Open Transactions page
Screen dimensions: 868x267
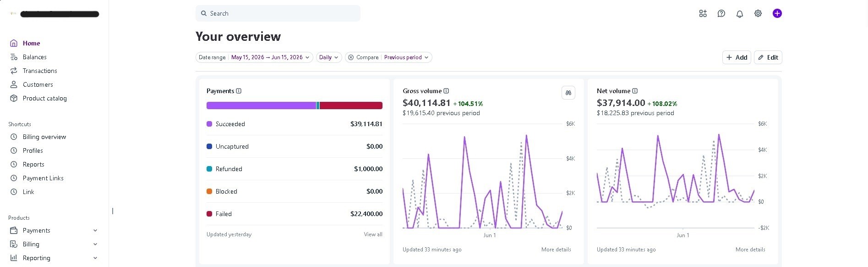[40, 71]
